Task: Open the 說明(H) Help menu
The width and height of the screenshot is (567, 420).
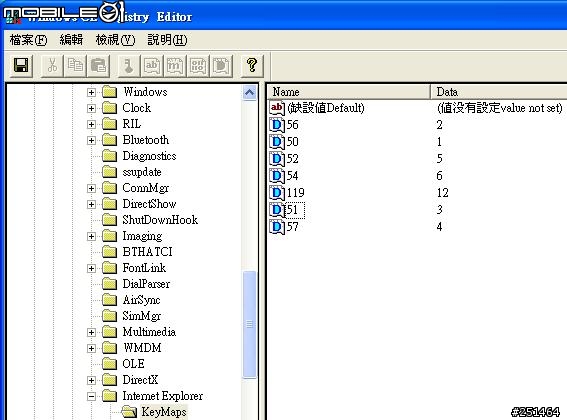Action: (x=167, y=40)
